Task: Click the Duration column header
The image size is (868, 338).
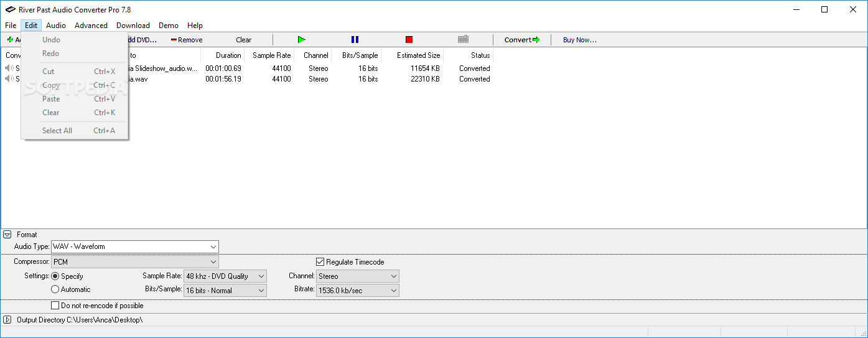Action: point(223,55)
